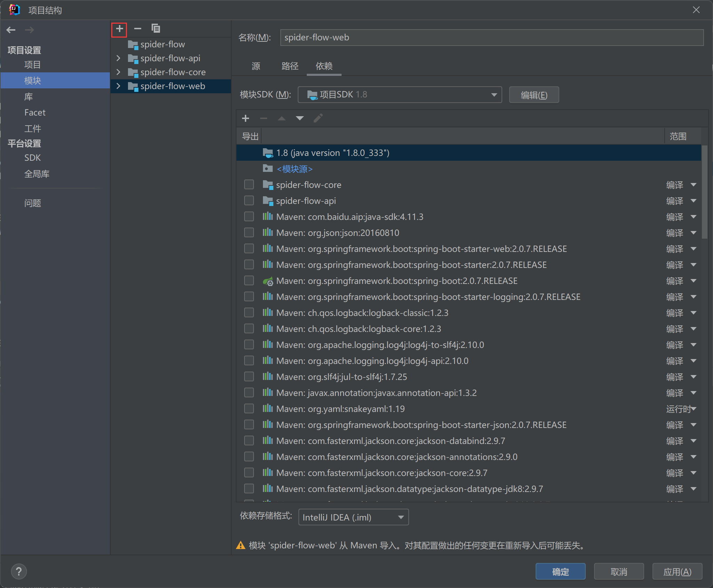Click the JDK 1.8 folder icon in dependency list
The width and height of the screenshot is (713, 588).
[x=268, y=153]
